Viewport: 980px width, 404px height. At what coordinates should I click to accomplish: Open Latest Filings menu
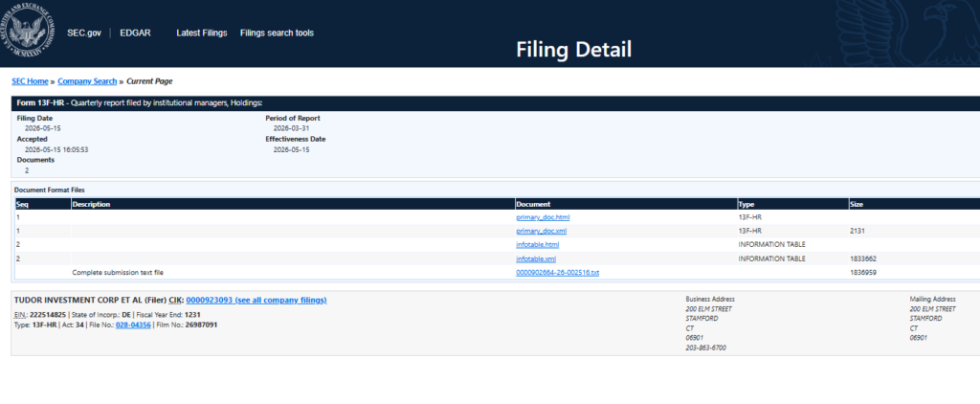pos(201,34)
